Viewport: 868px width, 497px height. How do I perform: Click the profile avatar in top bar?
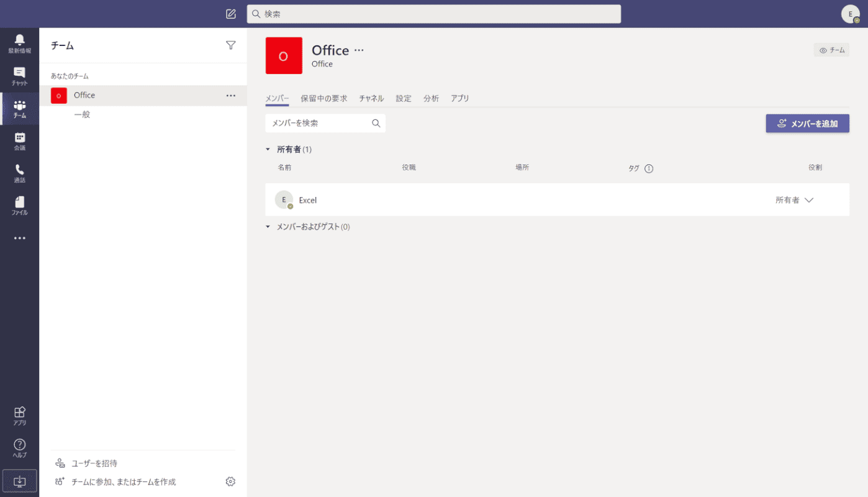pos(851,14)
